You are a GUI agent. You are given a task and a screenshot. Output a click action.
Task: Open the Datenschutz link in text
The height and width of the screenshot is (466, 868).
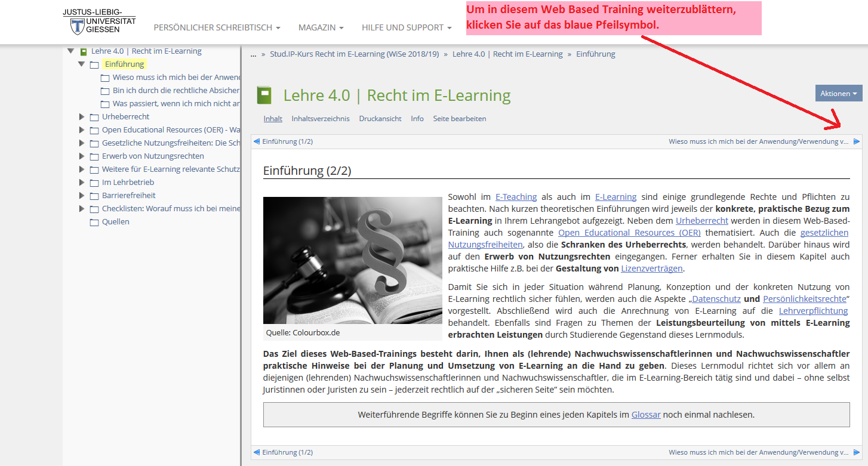click(x=716, y=298)
